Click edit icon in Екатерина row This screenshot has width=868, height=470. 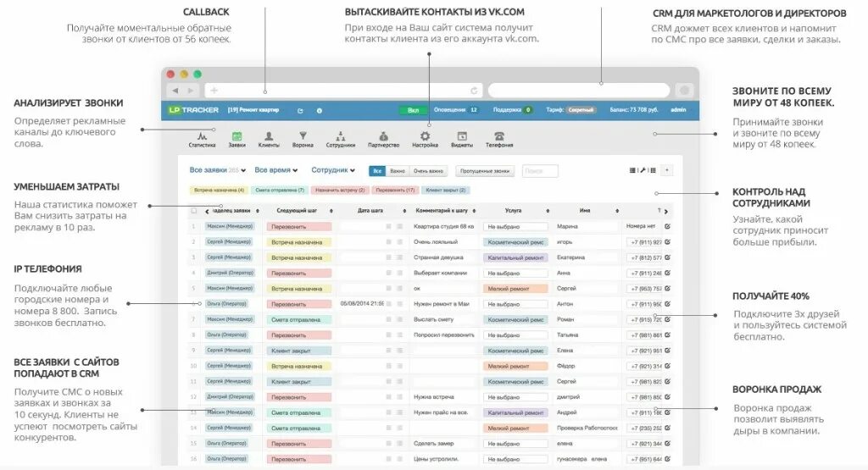click(667, 257)
